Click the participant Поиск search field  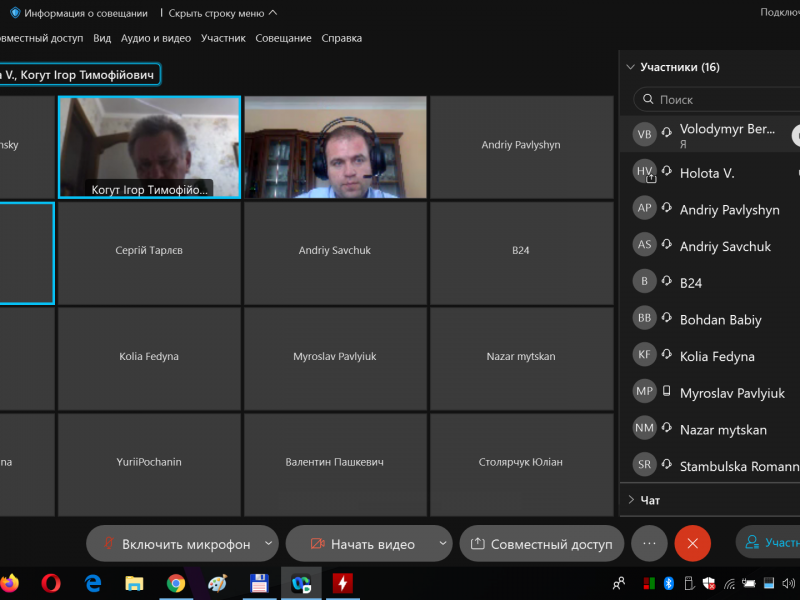tap(715, 100)
